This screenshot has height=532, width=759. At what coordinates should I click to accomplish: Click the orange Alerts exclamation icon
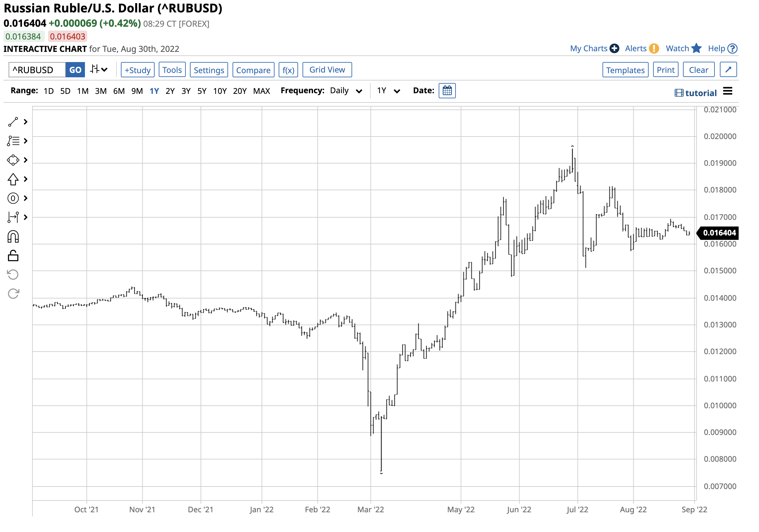coord(653,49)
